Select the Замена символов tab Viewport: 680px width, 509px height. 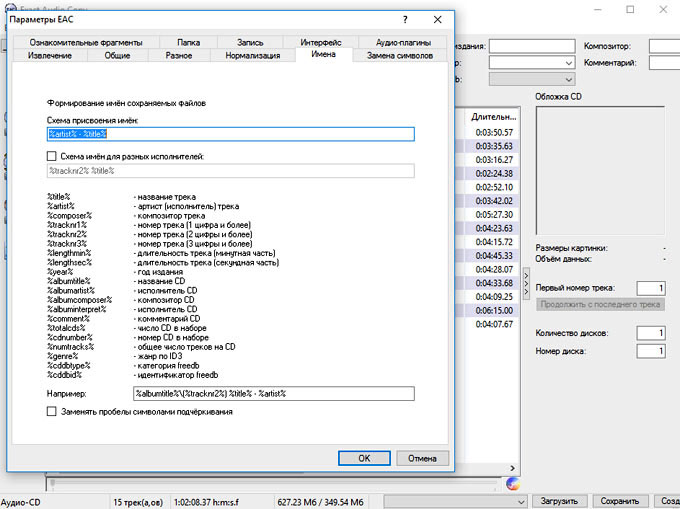(400, 56)
